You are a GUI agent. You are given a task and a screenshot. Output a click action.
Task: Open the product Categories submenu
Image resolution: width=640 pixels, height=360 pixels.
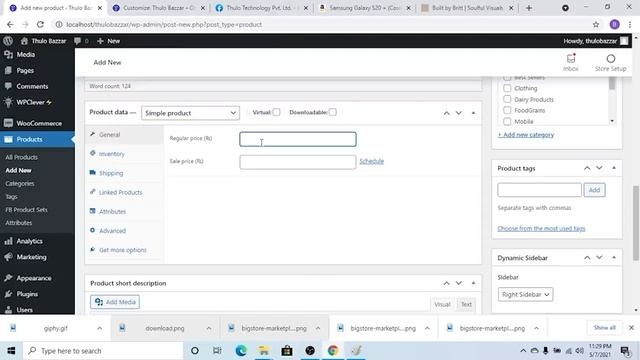[20, 183]
